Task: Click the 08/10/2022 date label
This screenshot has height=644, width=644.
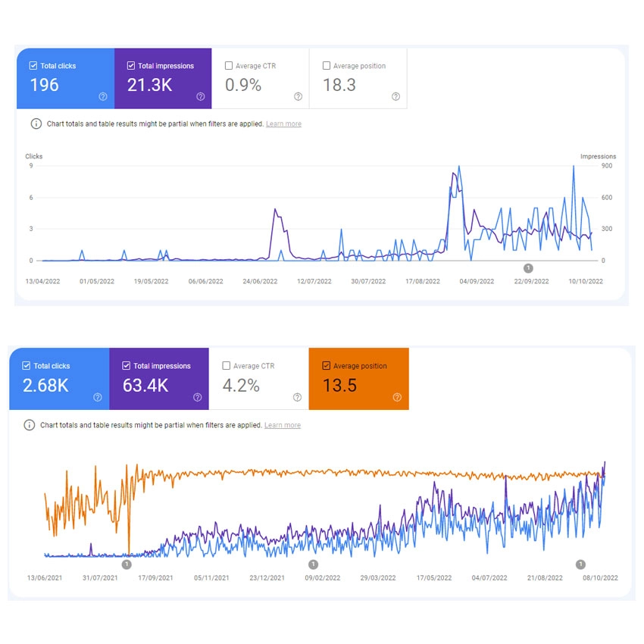Action: pyautogui.click(x=601, y=578)
